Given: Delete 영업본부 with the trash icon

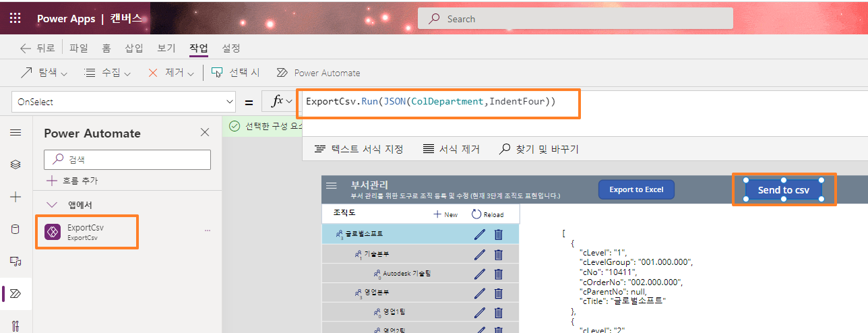Looking at the screenshot, I should [x=499, y=293].
